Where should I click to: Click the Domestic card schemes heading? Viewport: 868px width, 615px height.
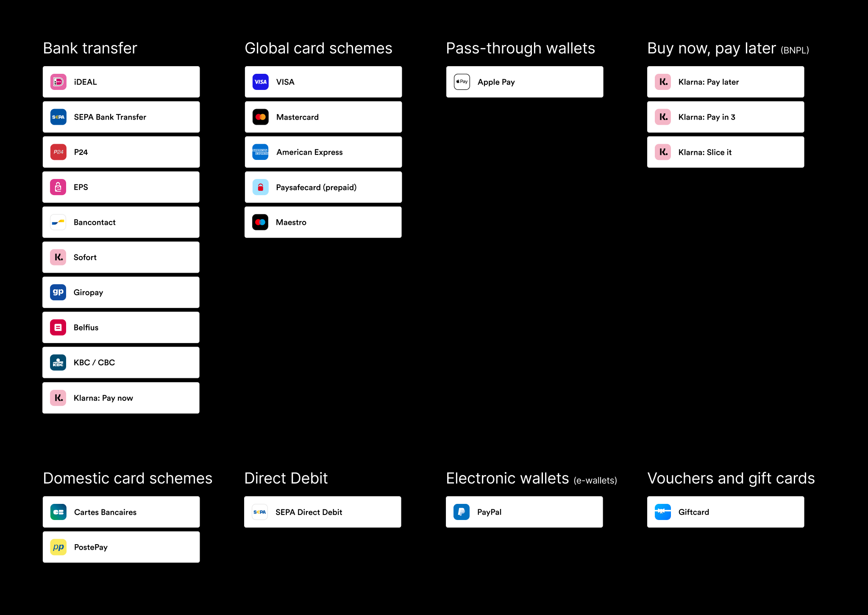[x=128, y=478]
